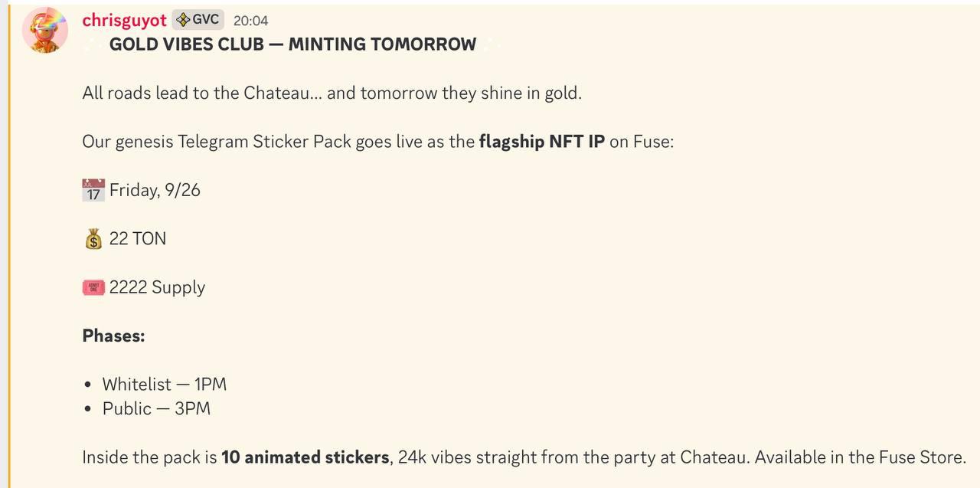Viewport: 980px width, 488px height.
Task: Click the GVC server tag badge
Action: point(198,20)
